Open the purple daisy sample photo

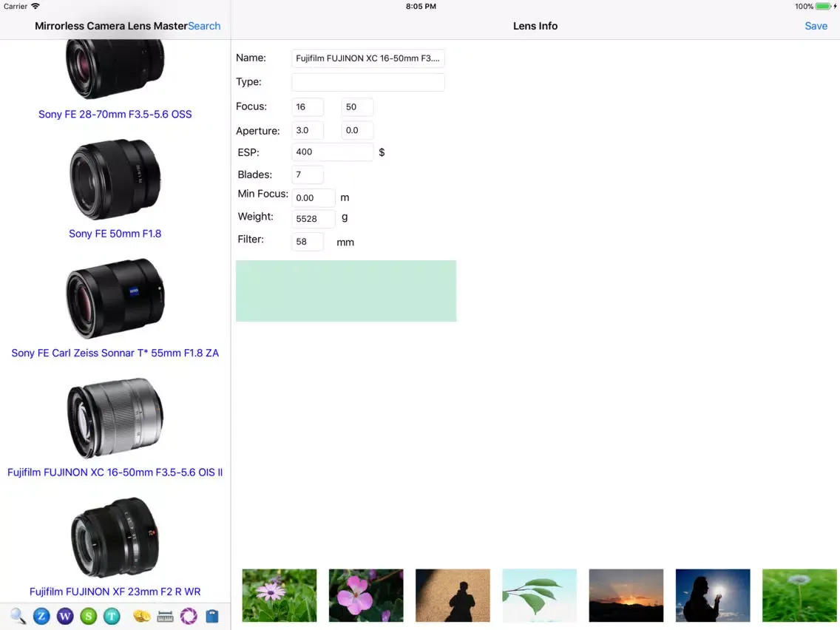pyautogui.click(x=280, y=595)
